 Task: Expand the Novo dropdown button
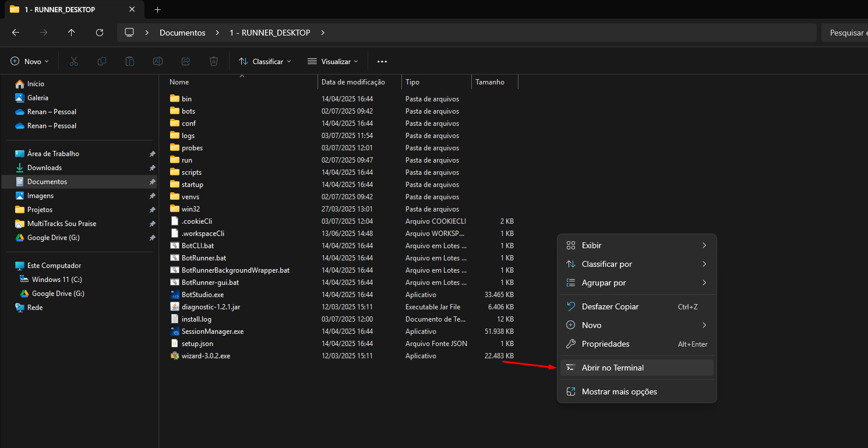[30, 61]
